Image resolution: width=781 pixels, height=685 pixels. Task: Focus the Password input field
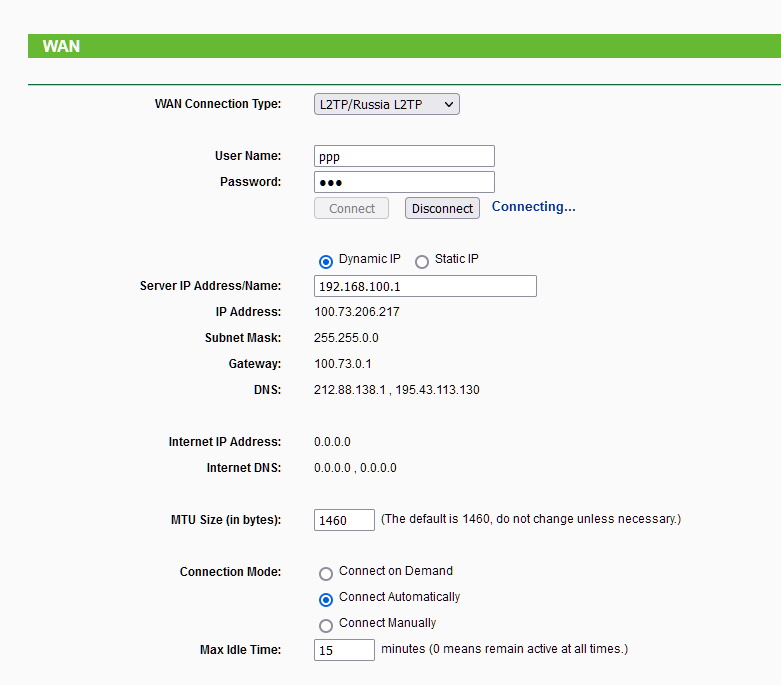point(404,182)
